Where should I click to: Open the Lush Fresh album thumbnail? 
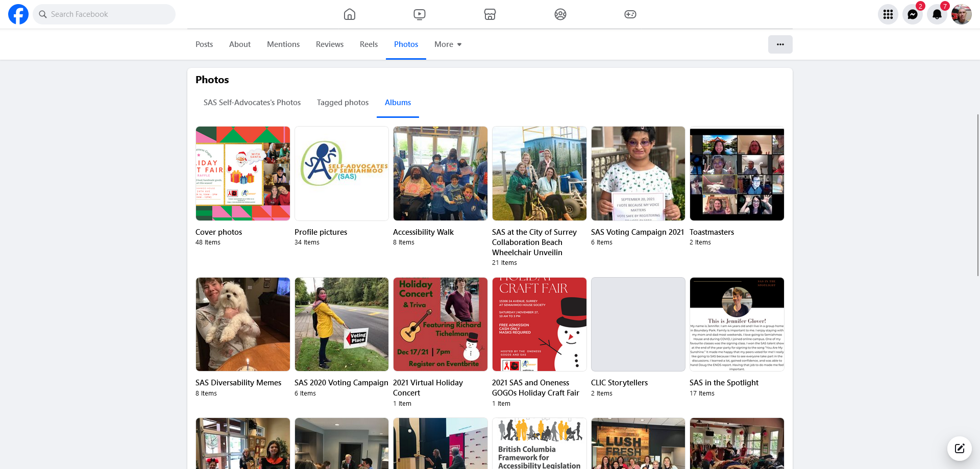coord(638,443)
